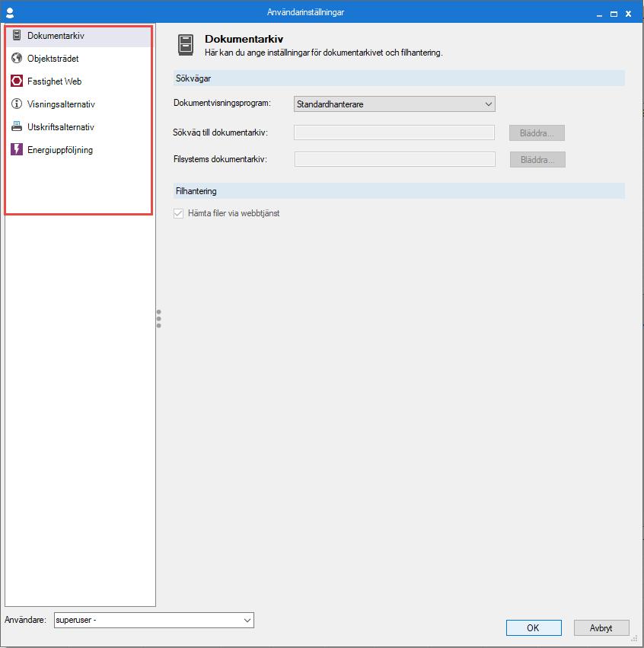644x648 pixels.
Task: Click the Filsystems dokumentarkiv label
Action: pos(221,159)
